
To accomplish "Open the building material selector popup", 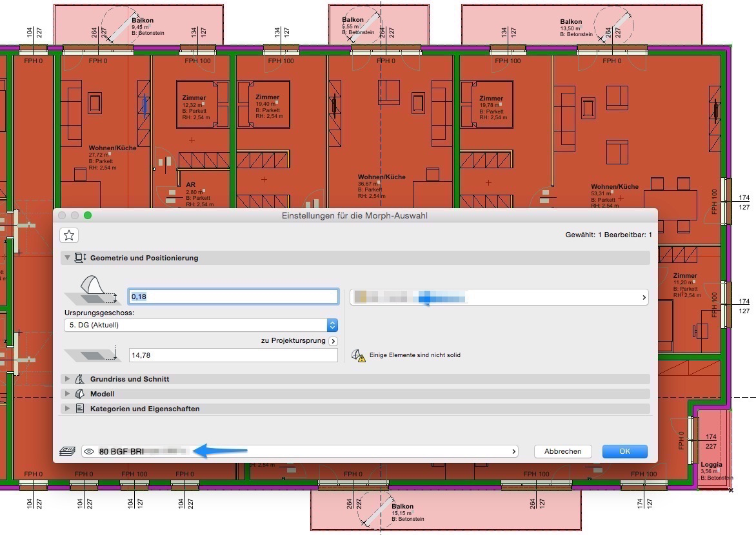I will pyautogui.click(x=499, y=297).
